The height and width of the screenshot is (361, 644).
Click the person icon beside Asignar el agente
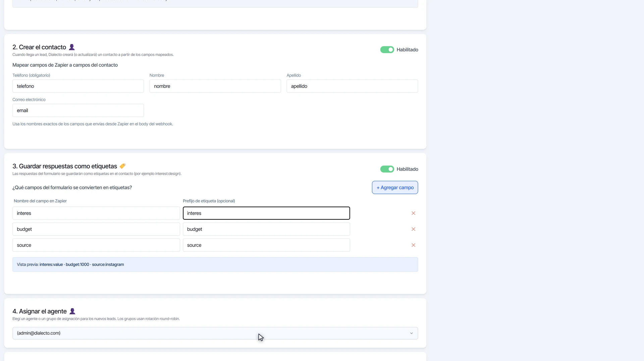coord(72,311)
